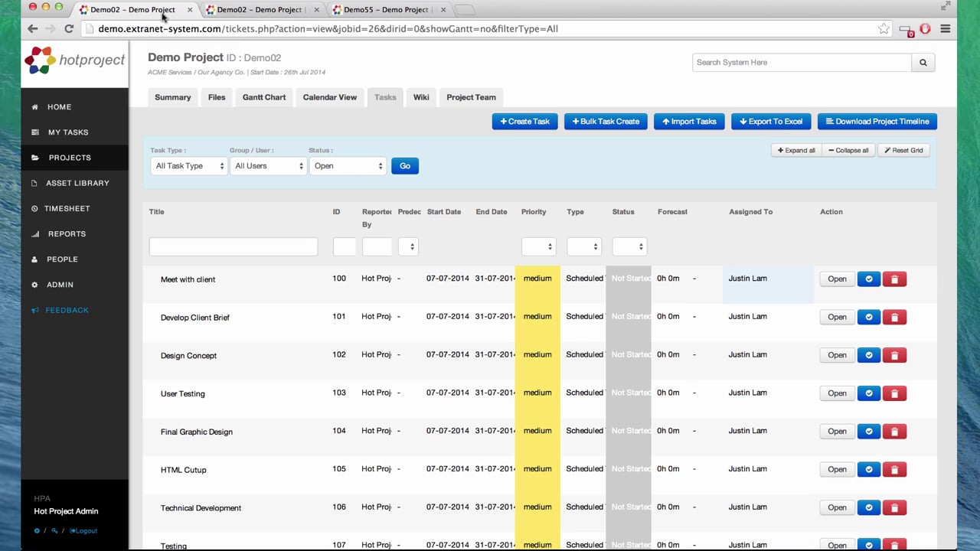
Task: Click the search magnifier button
Action: 923,63
